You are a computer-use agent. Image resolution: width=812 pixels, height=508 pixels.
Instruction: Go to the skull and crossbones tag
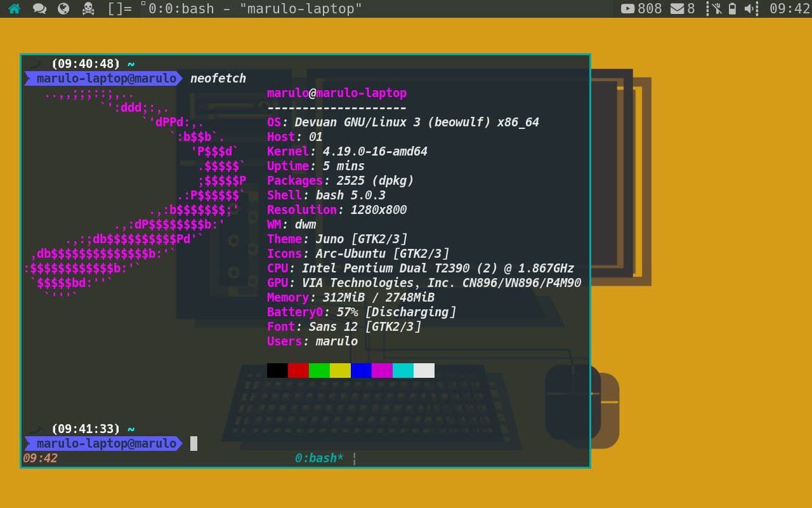(89, 9)
